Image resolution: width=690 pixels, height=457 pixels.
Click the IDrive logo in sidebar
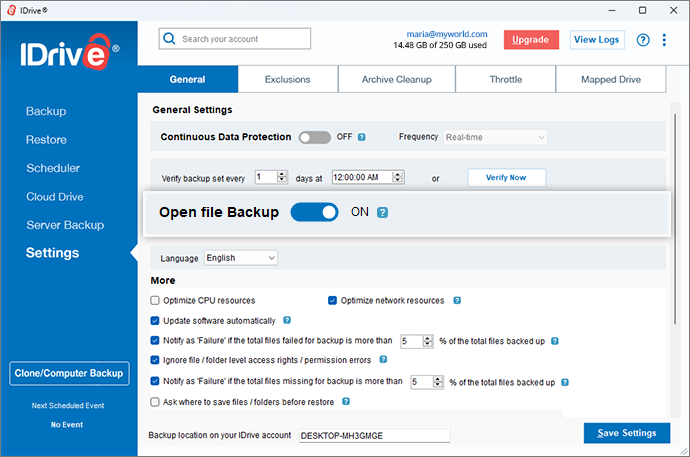pos(70,51)
